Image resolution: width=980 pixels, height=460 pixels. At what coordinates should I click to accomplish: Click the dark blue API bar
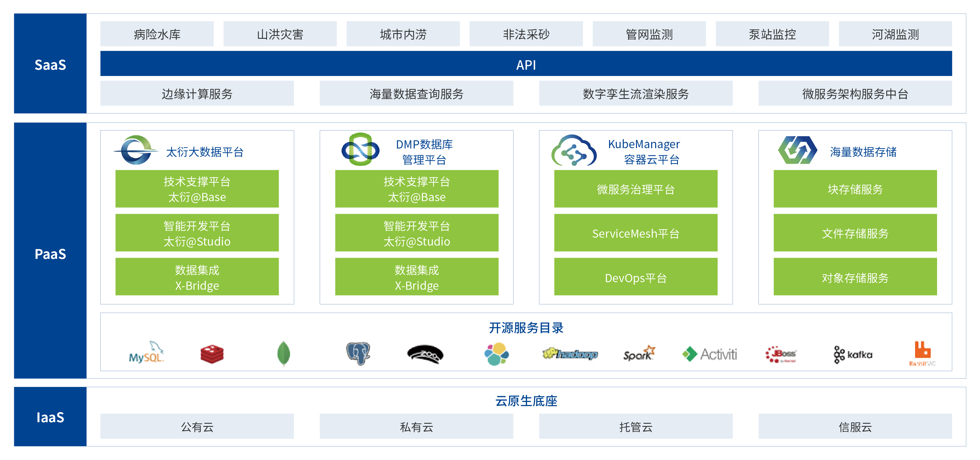point(526,63)
